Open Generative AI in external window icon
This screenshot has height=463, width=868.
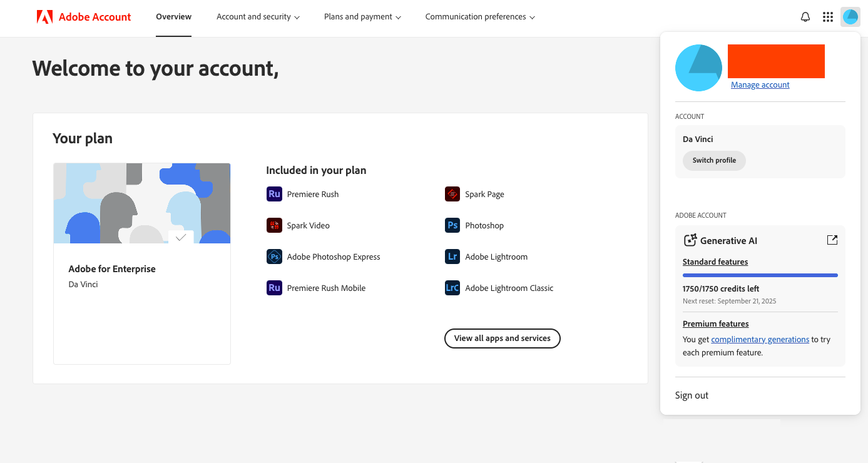coord(832,240)
